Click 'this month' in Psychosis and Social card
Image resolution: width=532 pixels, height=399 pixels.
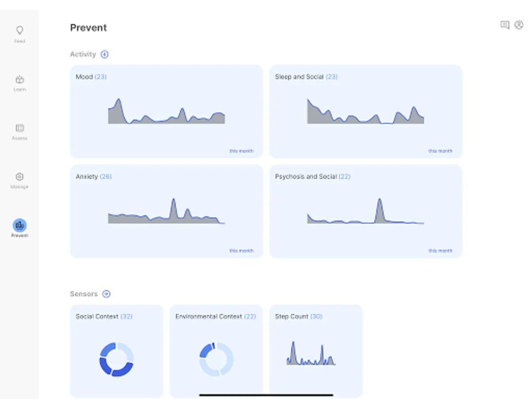[x=440, y=251]
